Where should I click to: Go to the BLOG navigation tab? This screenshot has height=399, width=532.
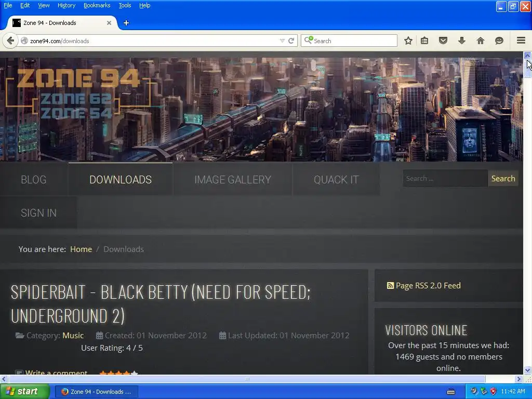click(34, 179)
